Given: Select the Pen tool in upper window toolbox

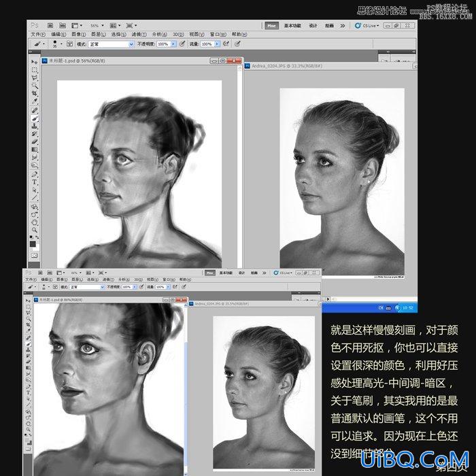Looking at the screenshot, I should [x=34, y=174].
